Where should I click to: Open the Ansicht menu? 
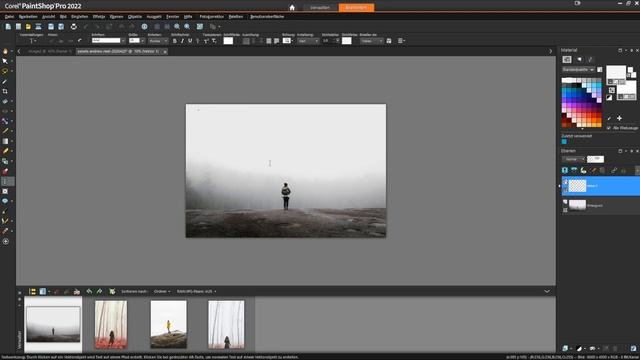tap(49, 17)
